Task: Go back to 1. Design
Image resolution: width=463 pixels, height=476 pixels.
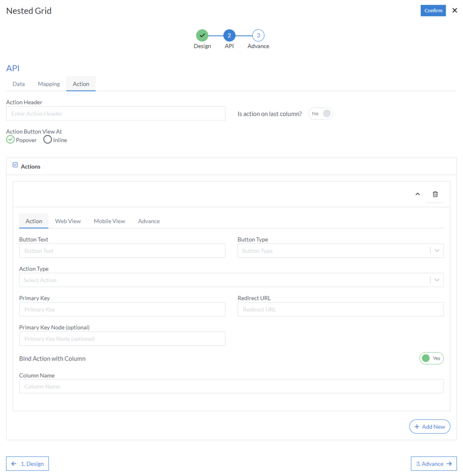Action: [28, 464]
